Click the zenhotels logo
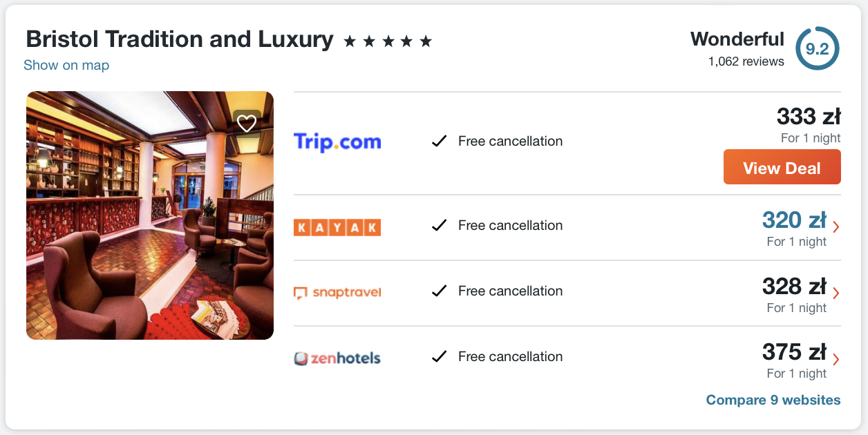 tap(337, 358)
